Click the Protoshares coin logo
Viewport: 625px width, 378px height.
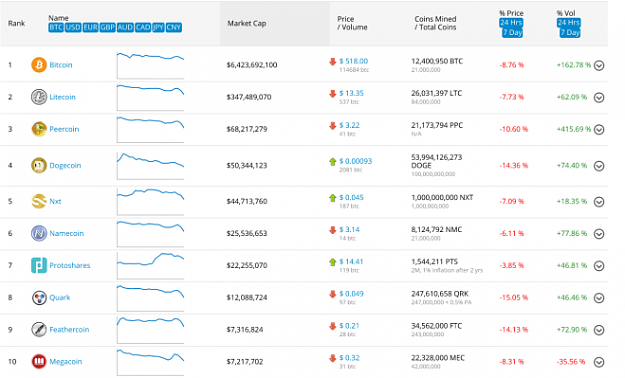(x=39, y=265)
